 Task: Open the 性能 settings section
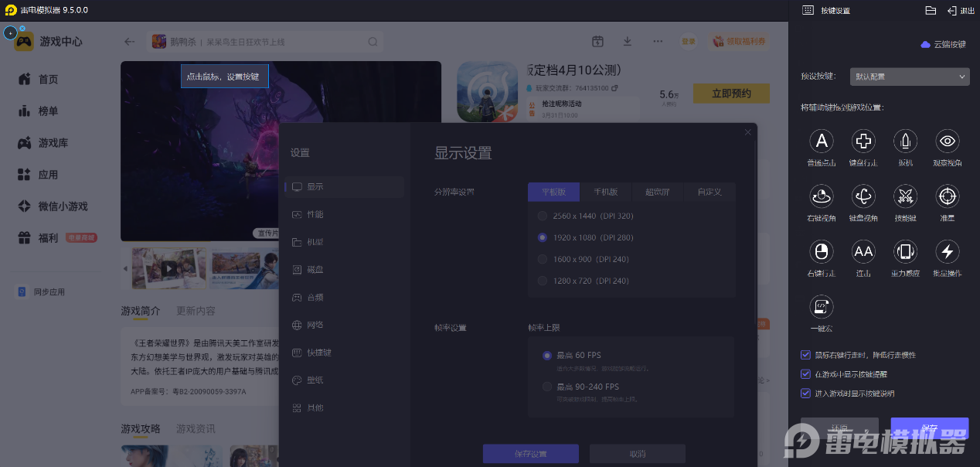pyautogui.click(x=315, y=214)
